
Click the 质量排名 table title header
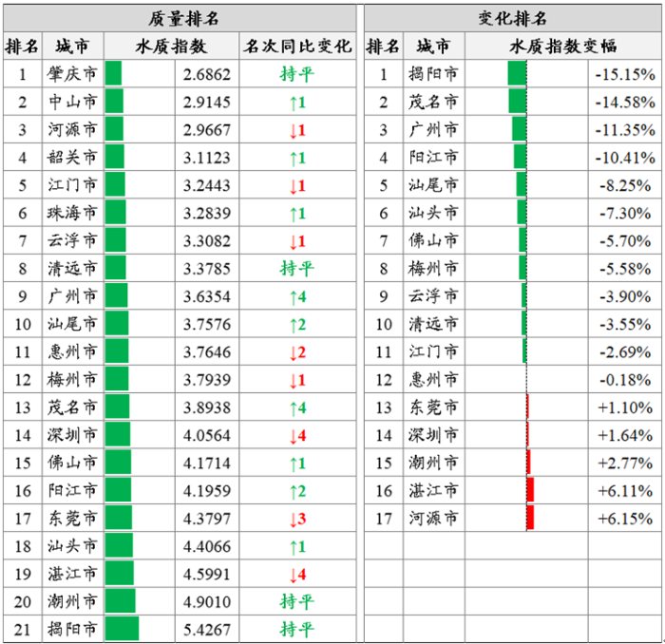180,18
